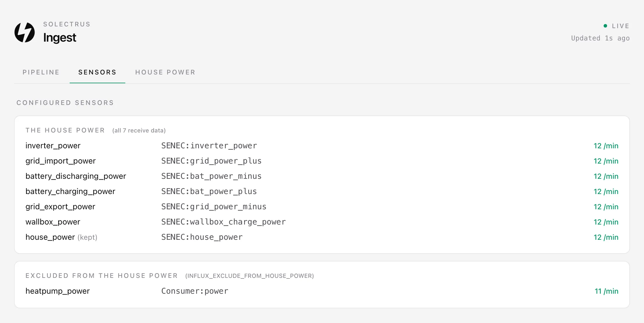The image size is (644, 323).
Task: Click the Solectrus lightning bolt logo
Action: [25, 32]
